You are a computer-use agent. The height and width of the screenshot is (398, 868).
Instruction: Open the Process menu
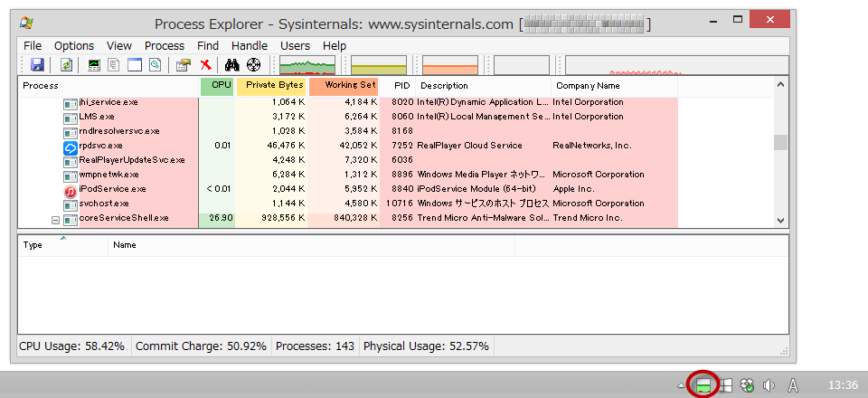tap(165, 46)
